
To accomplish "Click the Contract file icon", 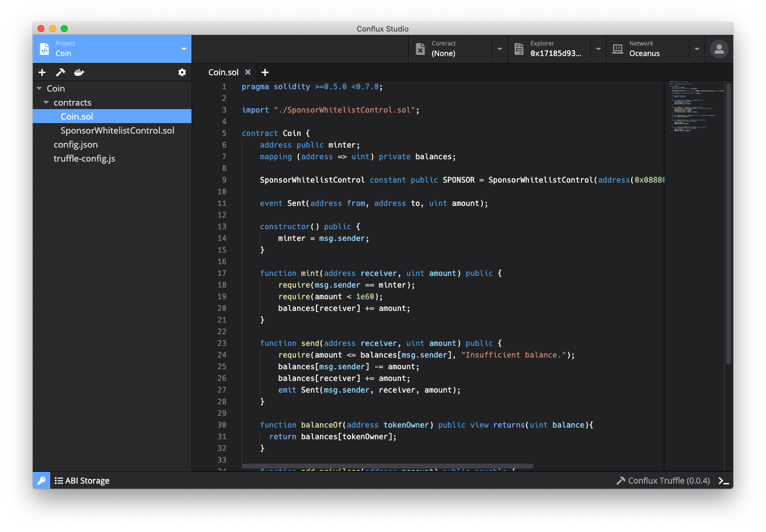I will 420,49.
